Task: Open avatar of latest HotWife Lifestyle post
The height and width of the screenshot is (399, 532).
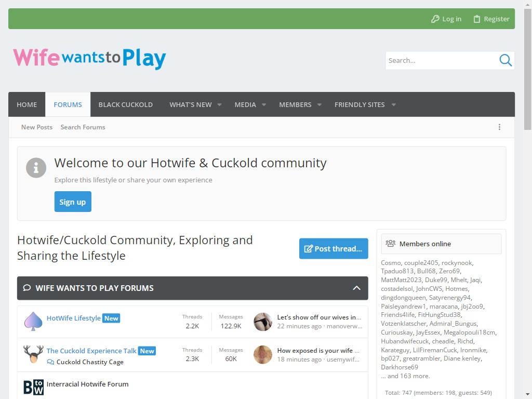Action: 263,322
